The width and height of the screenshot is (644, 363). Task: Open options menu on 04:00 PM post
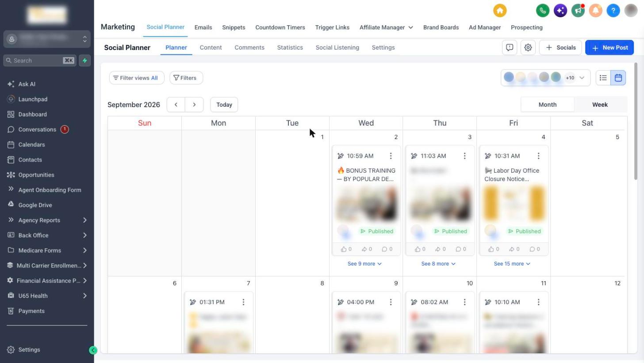391,302
